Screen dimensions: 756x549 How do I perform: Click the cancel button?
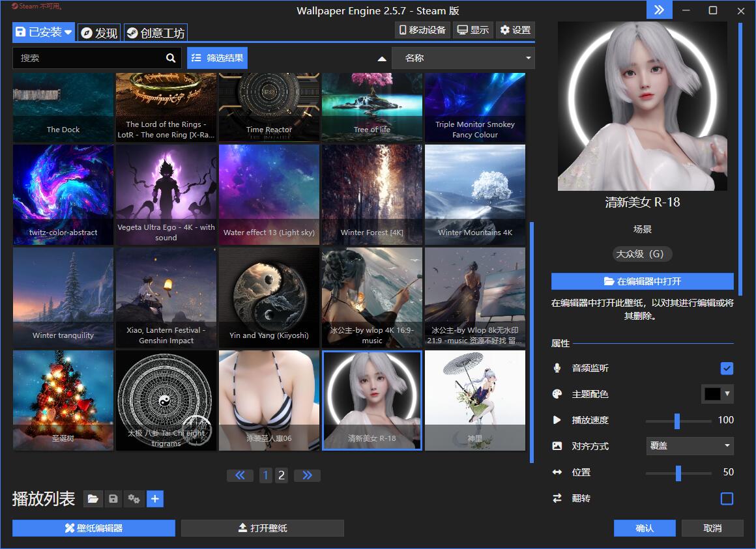(x=712, y=528)
